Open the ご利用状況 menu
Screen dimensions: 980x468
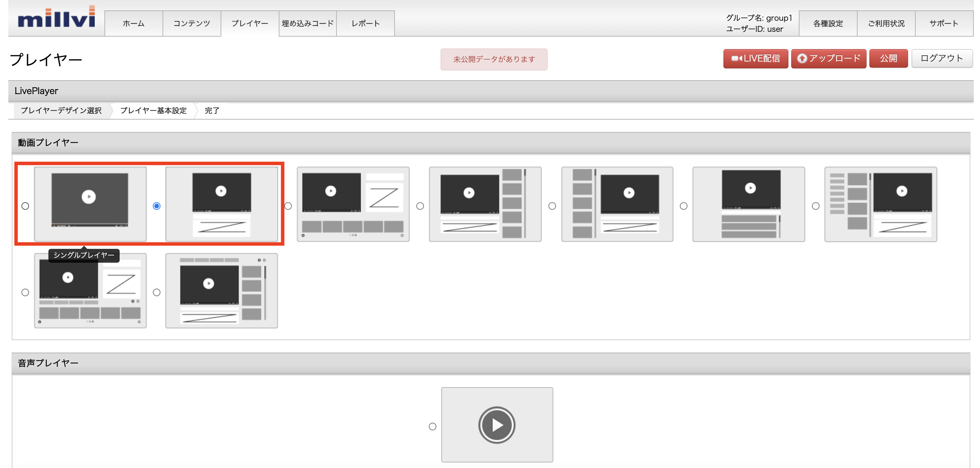[886, 24]
